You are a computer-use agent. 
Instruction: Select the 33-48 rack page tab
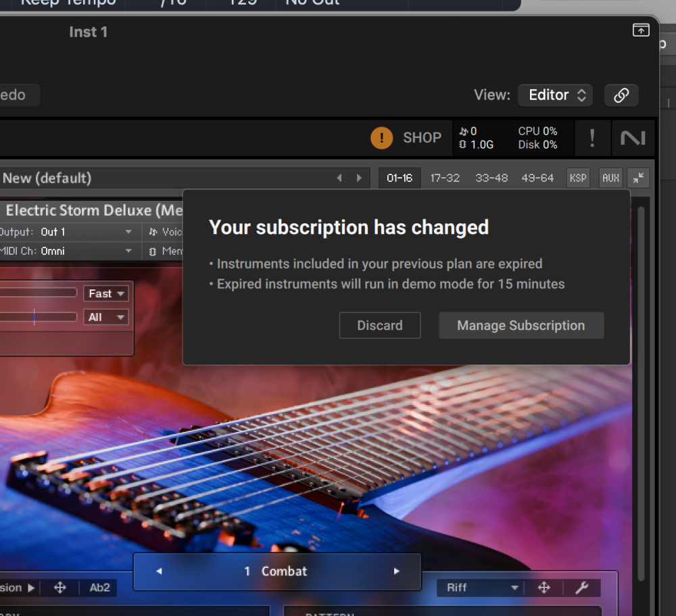pos(491,178)
